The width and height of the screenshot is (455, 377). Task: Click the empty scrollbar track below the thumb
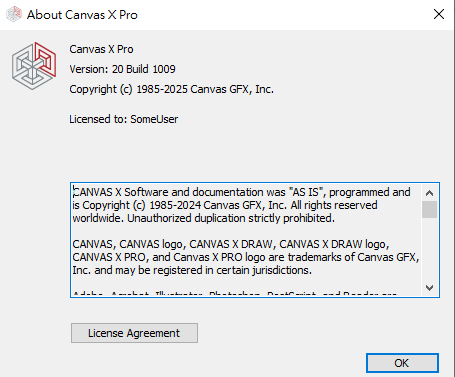(429, 249)
